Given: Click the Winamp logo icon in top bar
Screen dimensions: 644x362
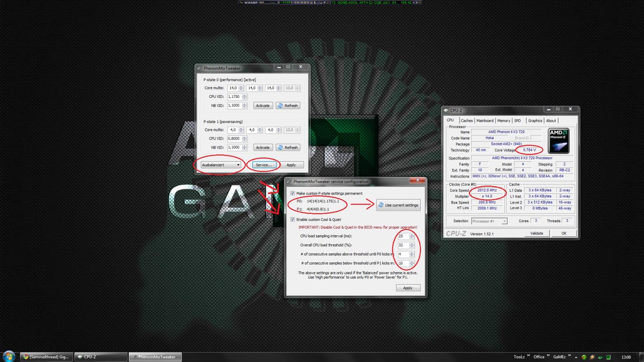Looking at the screenshot, I should (x=241, y=2).
